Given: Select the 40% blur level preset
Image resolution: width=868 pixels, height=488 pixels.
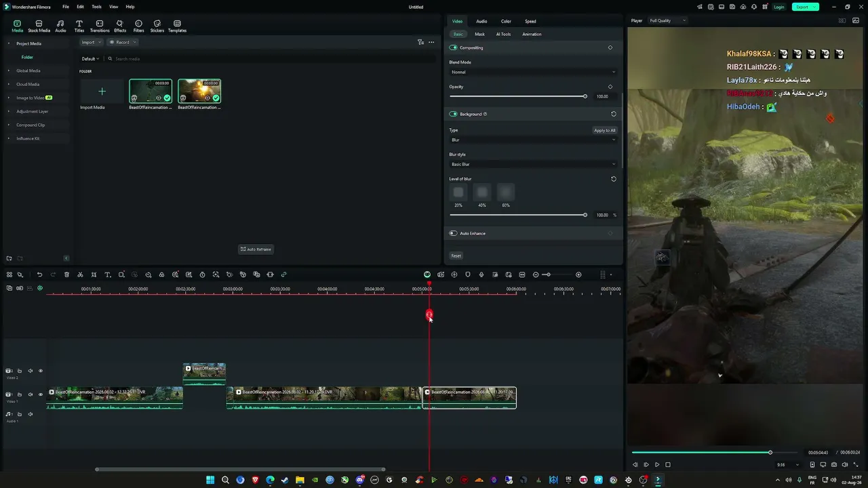Looking at the screenshot, I should (x=482, y=192).
